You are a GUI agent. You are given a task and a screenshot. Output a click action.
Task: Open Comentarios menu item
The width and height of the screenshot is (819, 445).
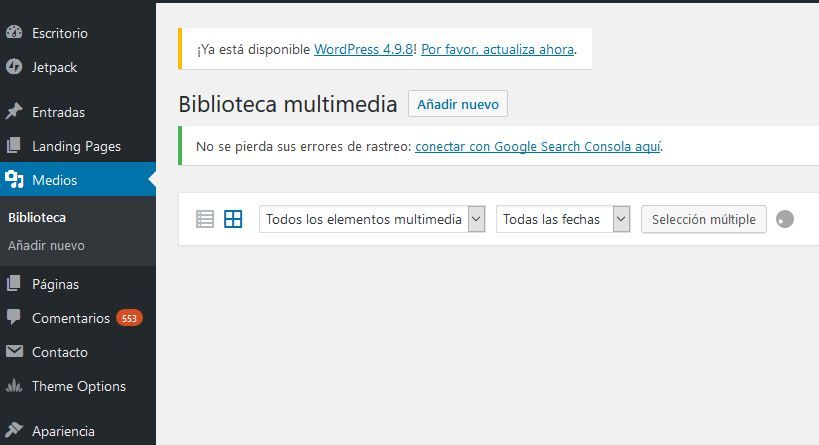[78, 318]
